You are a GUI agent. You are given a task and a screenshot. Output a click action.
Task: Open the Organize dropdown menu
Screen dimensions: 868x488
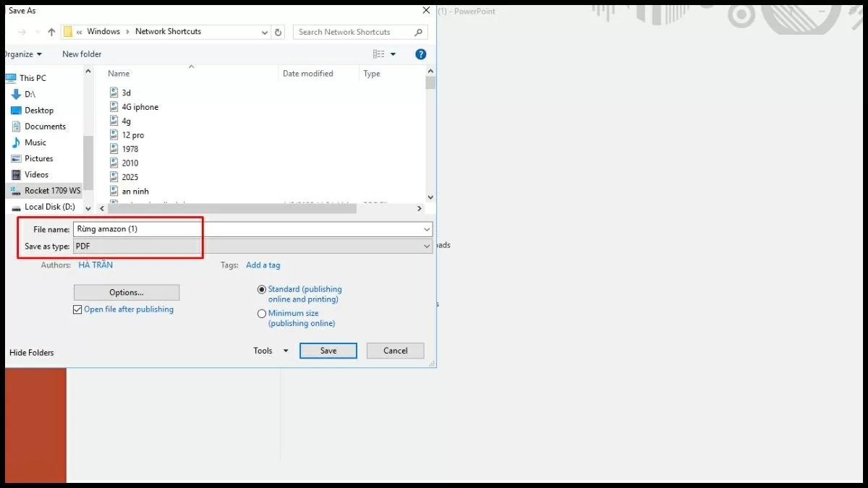22,54
